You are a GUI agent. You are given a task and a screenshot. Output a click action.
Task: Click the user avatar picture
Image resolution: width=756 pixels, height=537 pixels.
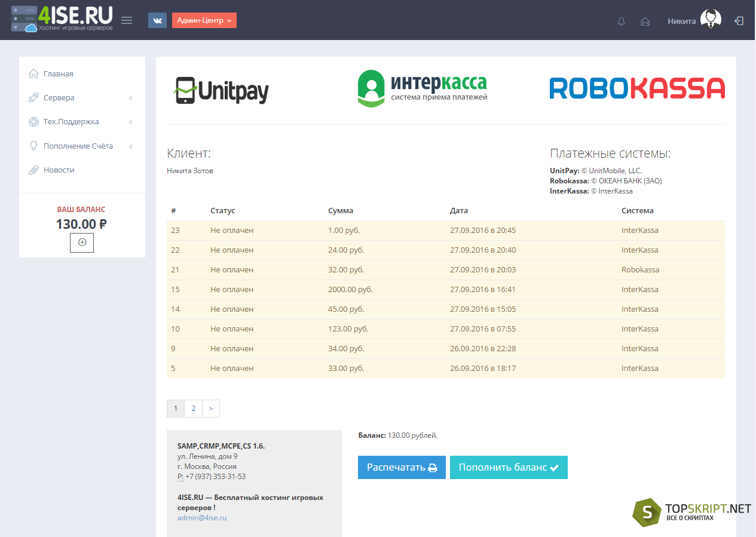tap(711, 20)
